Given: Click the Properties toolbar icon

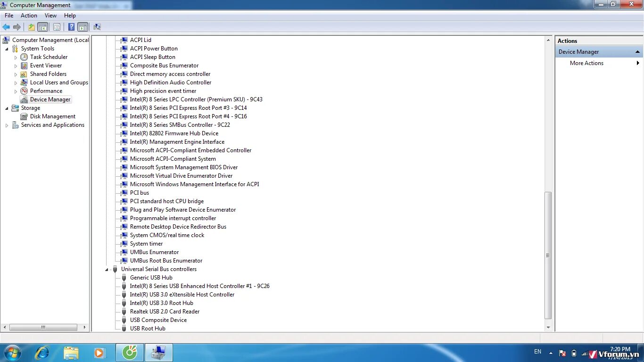Looking at the screenshot, I should 57,27.
